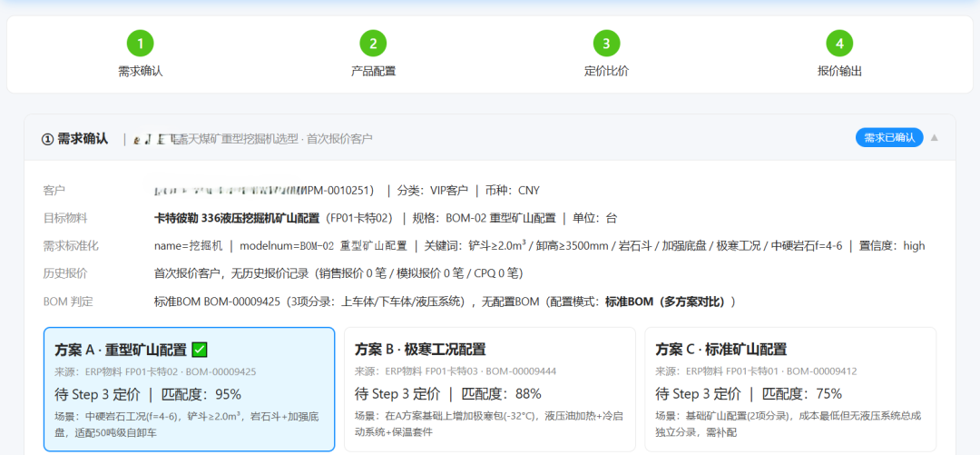
Task: Click the 历史报价 field label
Action: click(x=65, y=272)
